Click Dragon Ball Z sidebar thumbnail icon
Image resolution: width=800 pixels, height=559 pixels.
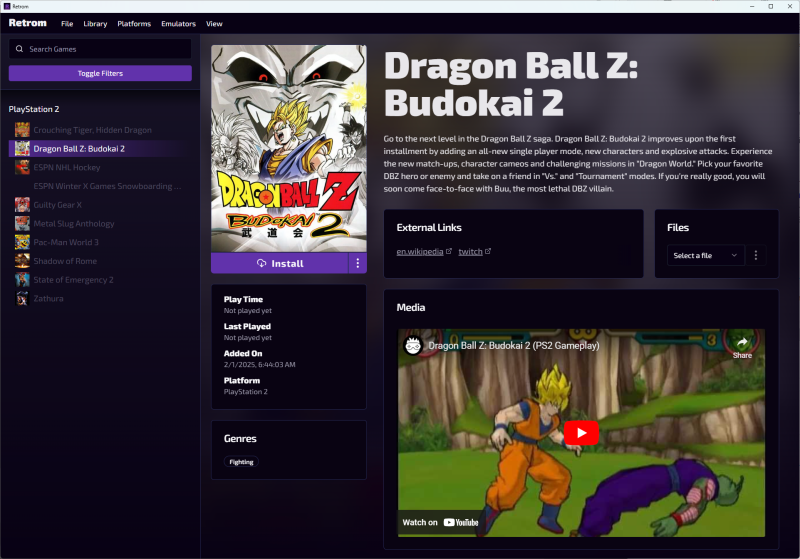(x=22, y=148)
